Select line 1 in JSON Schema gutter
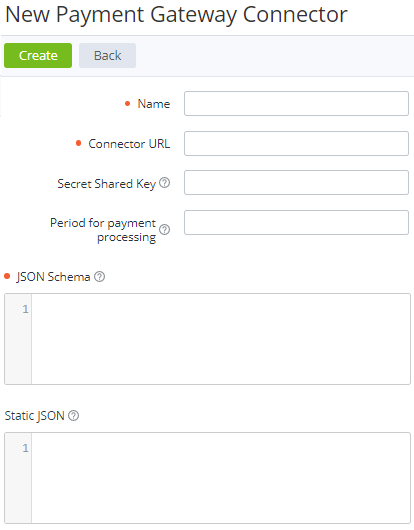 (25, 309)
